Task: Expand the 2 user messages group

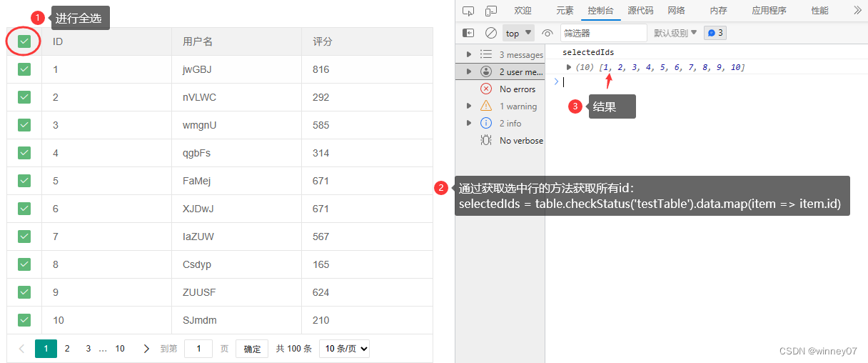Action: [469, 71]
